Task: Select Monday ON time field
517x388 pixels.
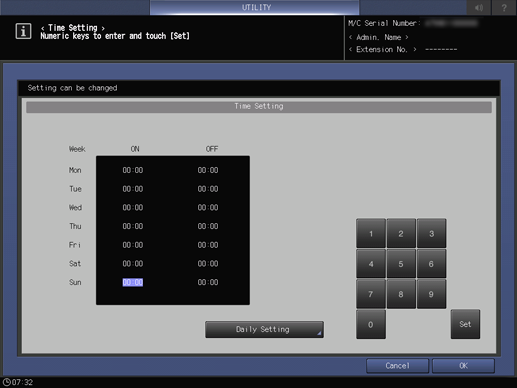Action: (133, 170)
